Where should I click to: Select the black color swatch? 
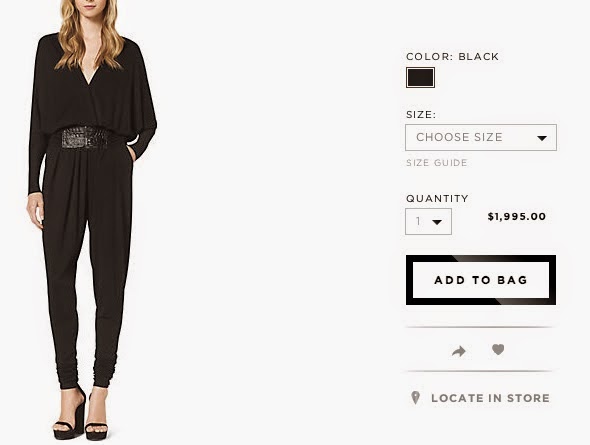click(x=420, y=77)
